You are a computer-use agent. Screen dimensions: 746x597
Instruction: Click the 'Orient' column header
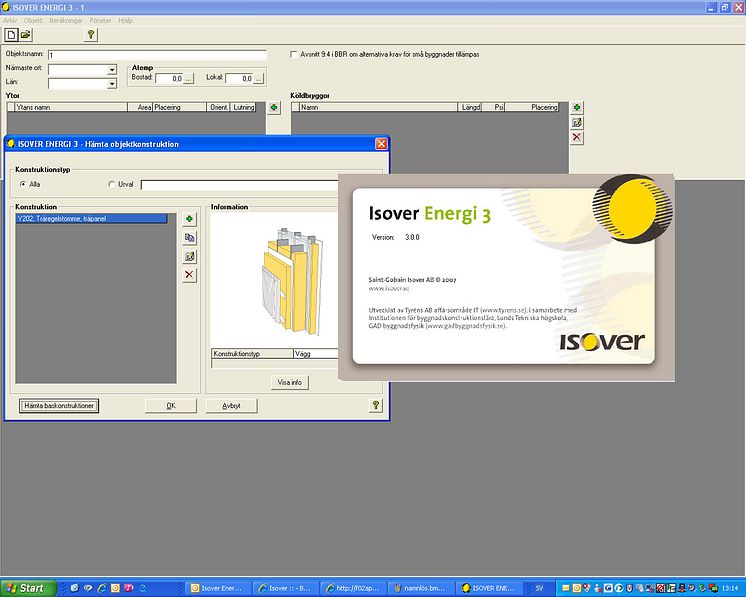pyautogui.click(x=218, y=108)
